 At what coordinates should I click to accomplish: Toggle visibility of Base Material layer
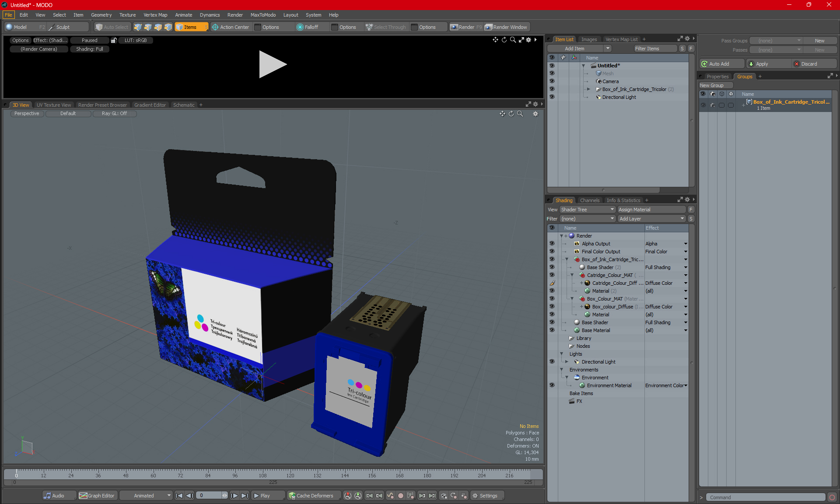tap(552, 330)
